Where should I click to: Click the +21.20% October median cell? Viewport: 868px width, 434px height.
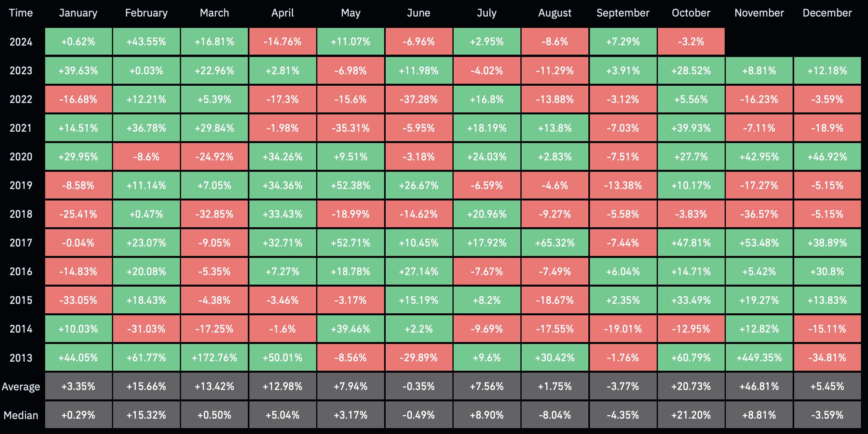691,415
